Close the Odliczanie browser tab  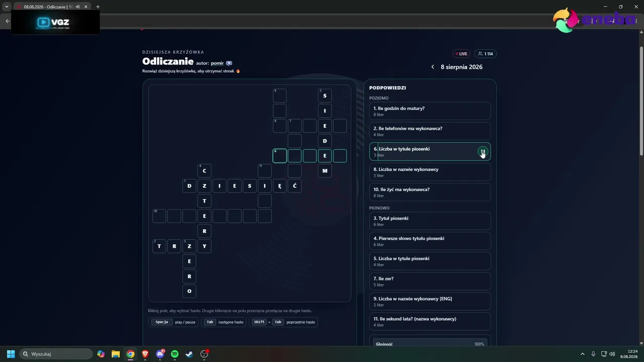86,7
